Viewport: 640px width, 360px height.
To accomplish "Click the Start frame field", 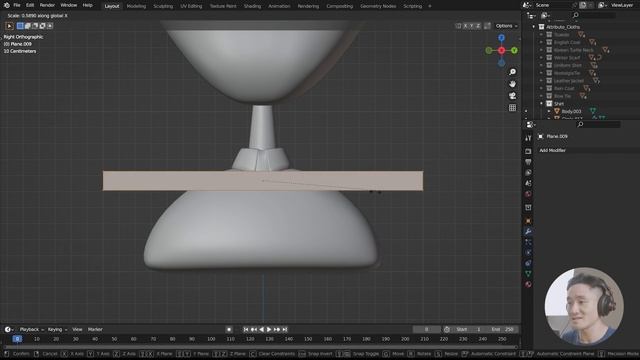I will [x=469, y=329].
